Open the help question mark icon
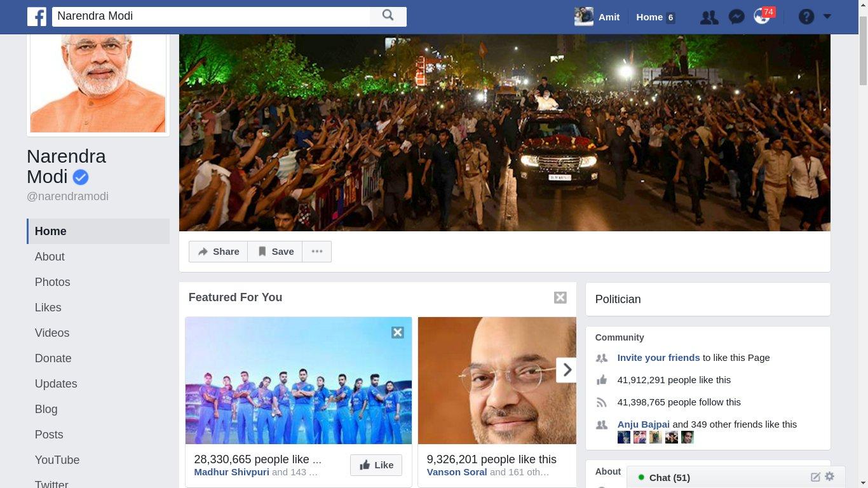Viewport: 868px width, 488px height. [x=806, y=17]
